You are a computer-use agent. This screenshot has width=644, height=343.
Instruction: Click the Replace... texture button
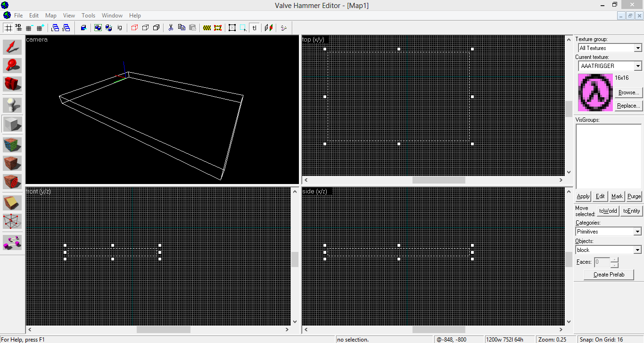pyautogui.click(x=629, y=106)
